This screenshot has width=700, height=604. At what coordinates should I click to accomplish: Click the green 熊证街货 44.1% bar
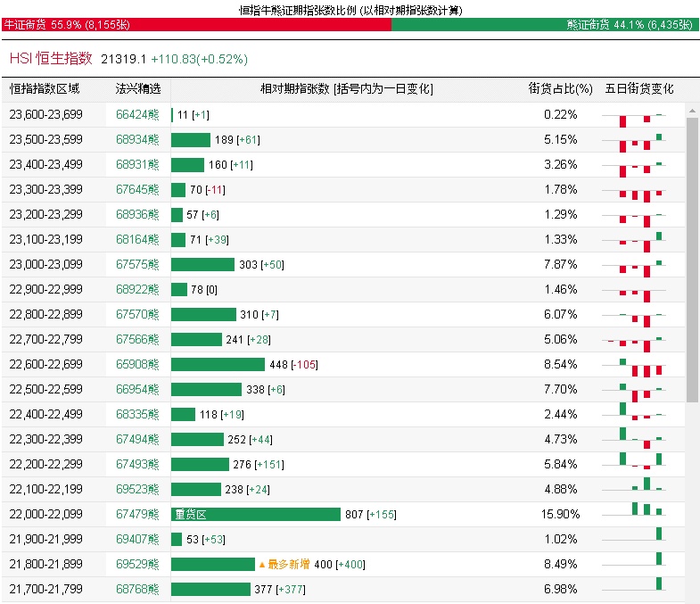click(x=544, y=25)
